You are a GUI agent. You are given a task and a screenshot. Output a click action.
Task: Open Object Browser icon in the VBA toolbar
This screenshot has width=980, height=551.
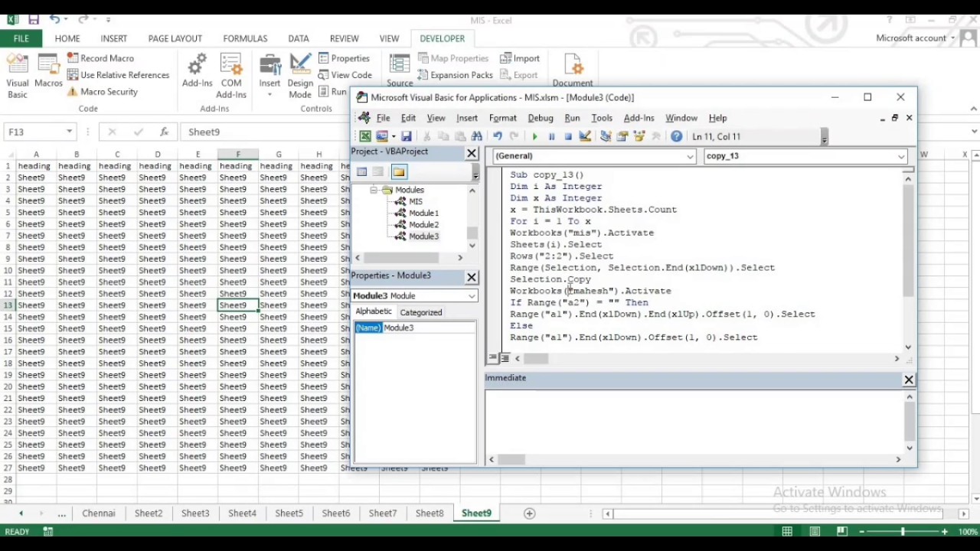(639, 136)
